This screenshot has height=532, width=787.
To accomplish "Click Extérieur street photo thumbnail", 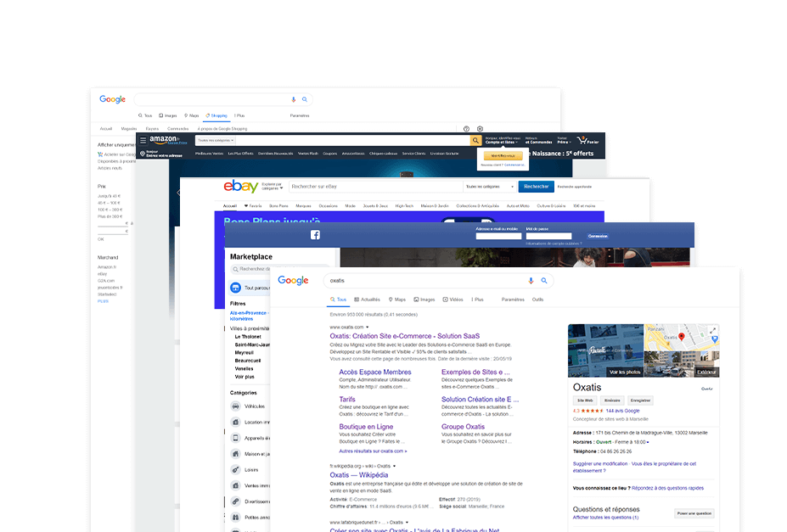I will tap(682, 364).
